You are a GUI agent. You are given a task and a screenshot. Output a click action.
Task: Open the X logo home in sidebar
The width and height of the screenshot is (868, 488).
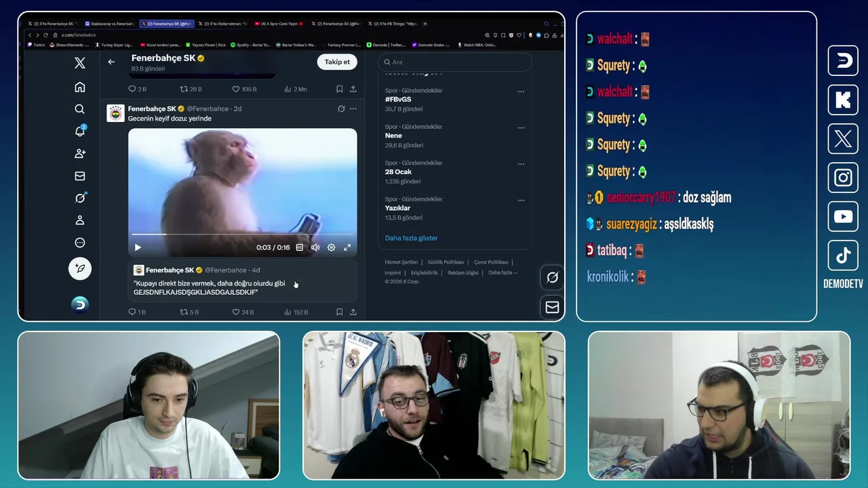(80, 63)
